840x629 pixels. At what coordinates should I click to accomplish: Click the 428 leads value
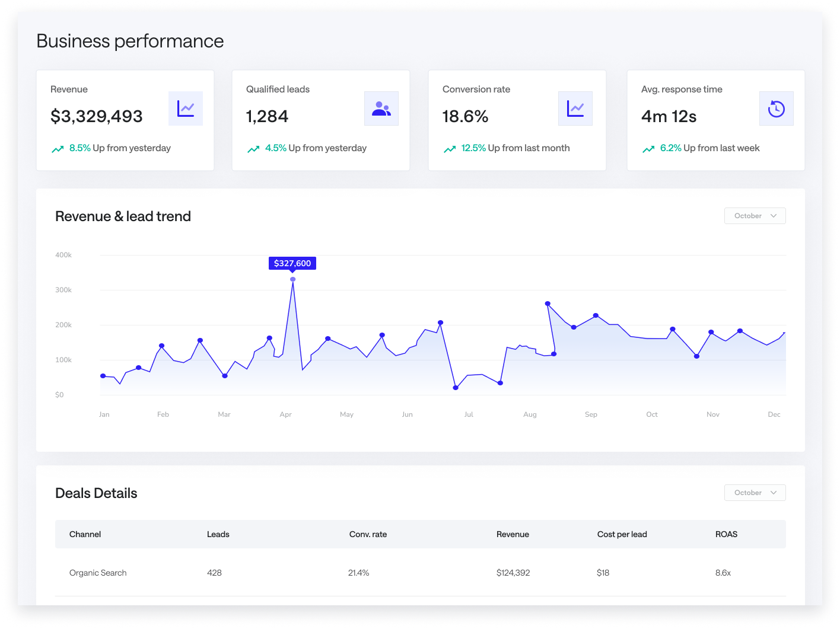[214, 573]
